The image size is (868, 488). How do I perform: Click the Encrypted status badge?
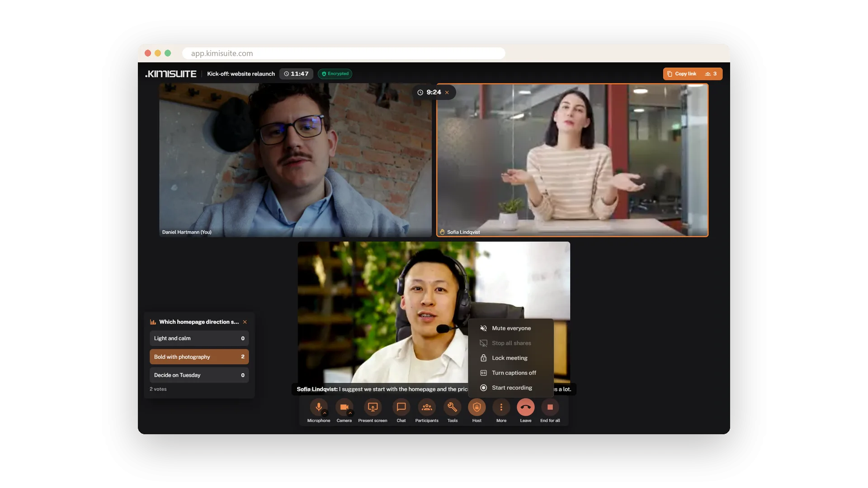[x=335, y=74]
